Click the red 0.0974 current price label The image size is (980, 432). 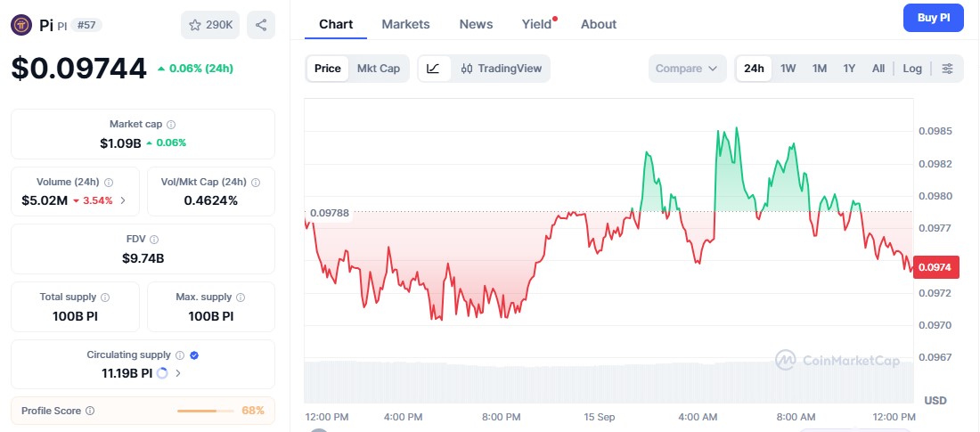[935, 267]
